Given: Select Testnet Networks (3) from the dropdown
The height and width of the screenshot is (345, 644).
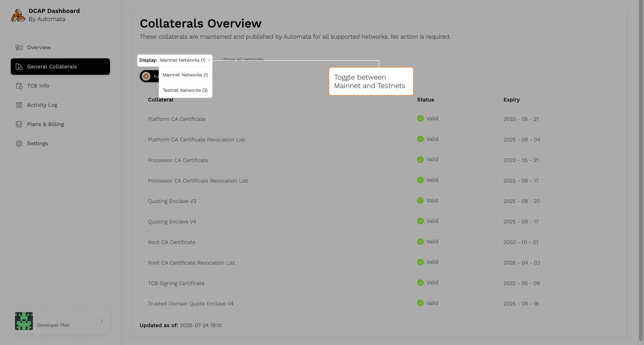Looking at the screenshot, I should point(185,90).
